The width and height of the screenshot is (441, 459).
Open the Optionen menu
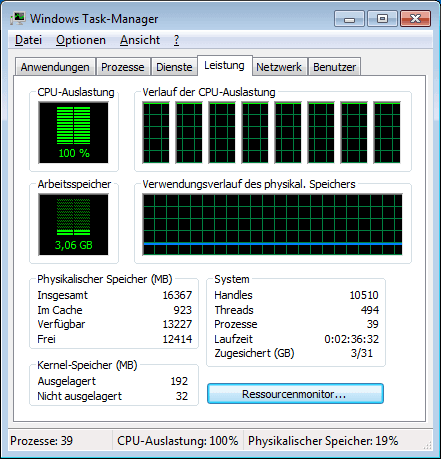[x=81, y=40]
